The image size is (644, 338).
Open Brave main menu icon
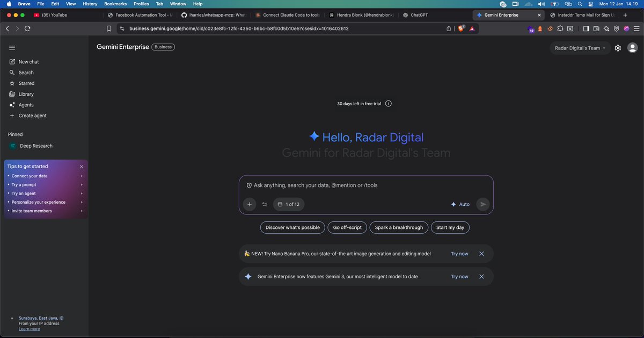(x=636, y=28)
